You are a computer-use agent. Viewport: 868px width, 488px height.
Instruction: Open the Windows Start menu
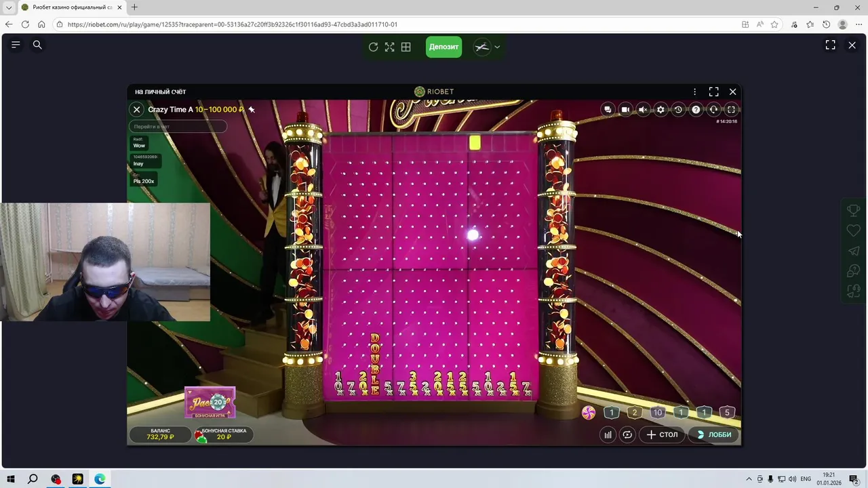point(11,479)
